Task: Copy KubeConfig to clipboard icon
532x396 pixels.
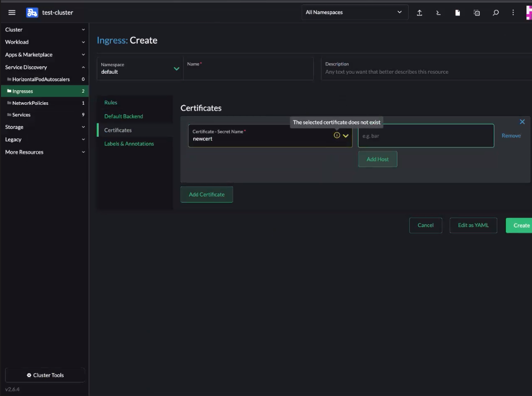Action: [x=477, y=13]
